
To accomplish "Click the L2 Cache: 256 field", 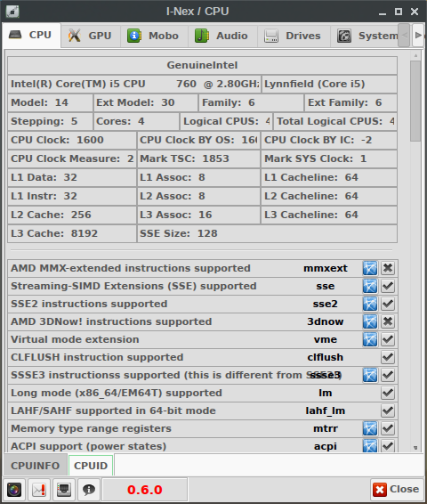I will (x=72, y=215).
